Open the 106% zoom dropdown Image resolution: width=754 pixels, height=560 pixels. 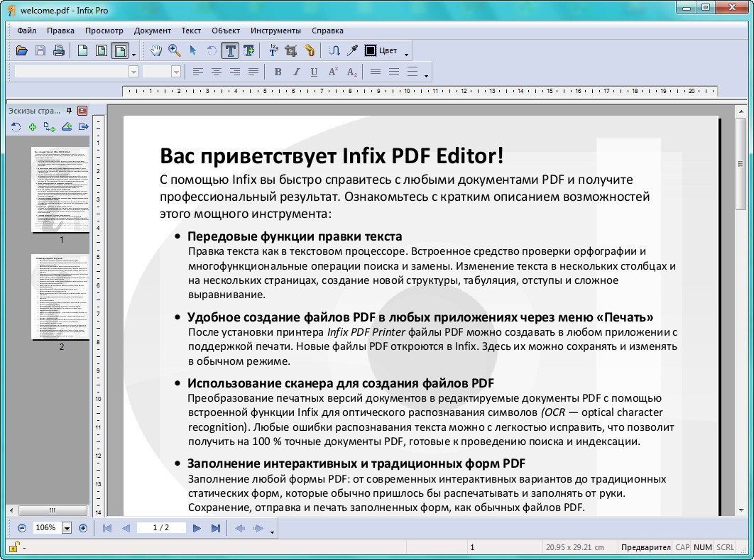(67, 528)
